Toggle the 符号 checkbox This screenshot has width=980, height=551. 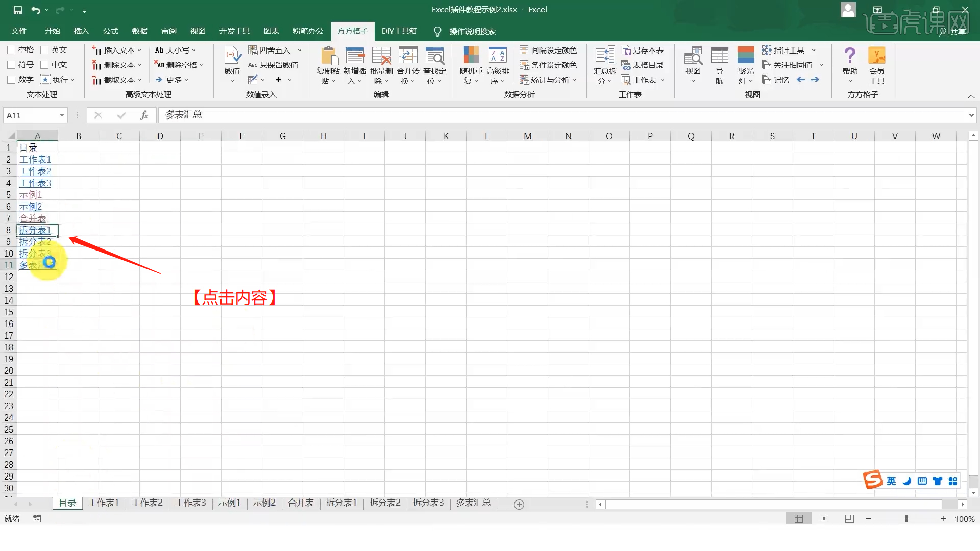click(x=11, y=65)
